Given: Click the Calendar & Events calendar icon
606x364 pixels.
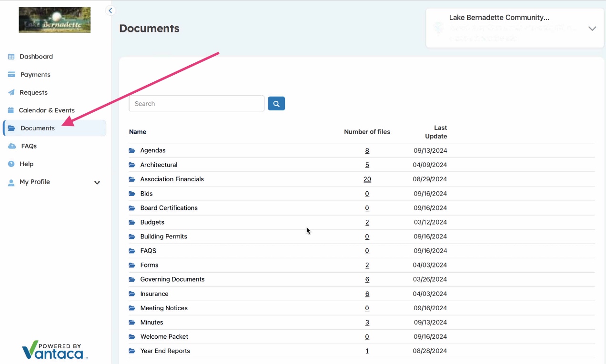Looking at the screenshot, I should 11,110.
